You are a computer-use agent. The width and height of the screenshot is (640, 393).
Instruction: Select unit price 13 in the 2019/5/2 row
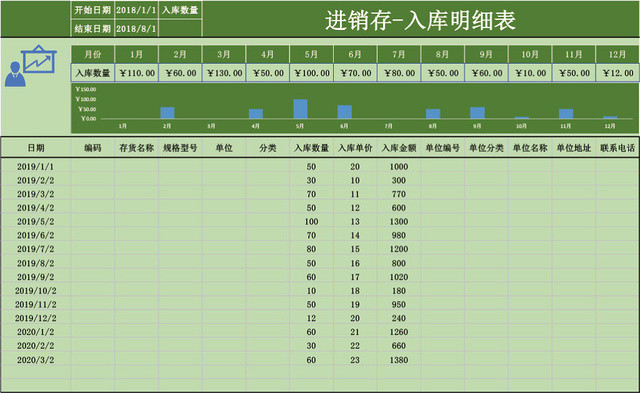tap(355, 222)
